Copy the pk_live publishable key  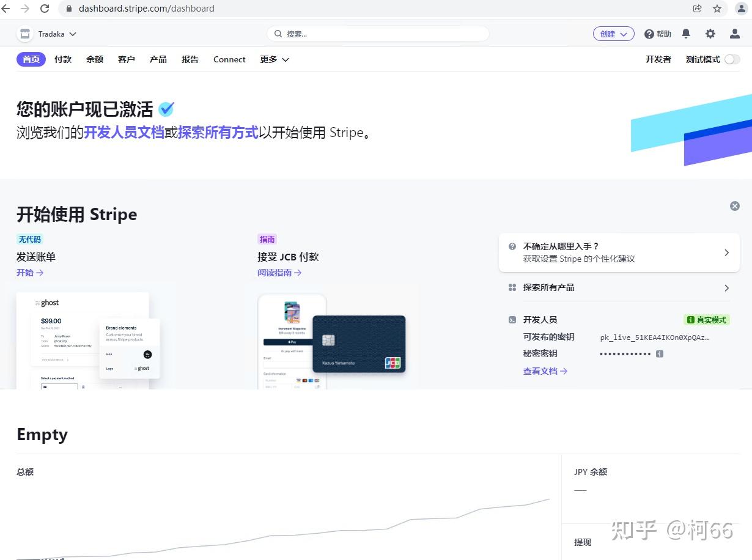pos(655,337)
